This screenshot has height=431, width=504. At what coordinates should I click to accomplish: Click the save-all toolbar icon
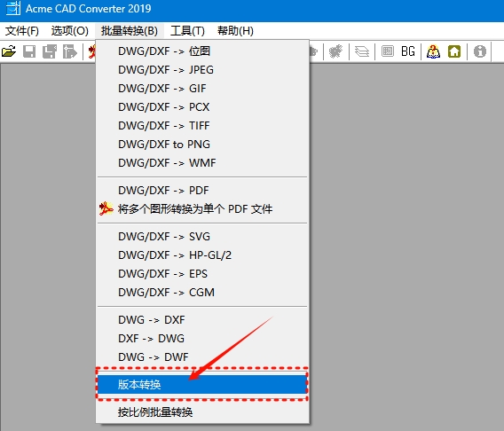(50, 51)
